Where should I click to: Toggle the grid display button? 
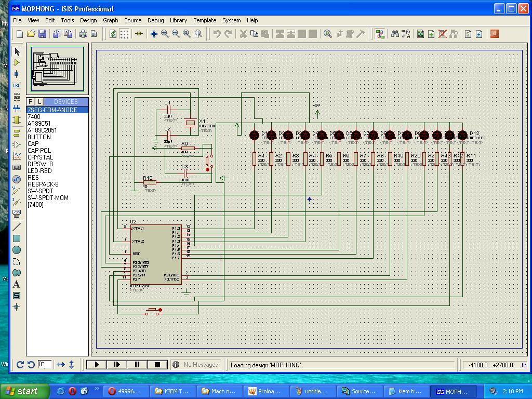[125, 34]
